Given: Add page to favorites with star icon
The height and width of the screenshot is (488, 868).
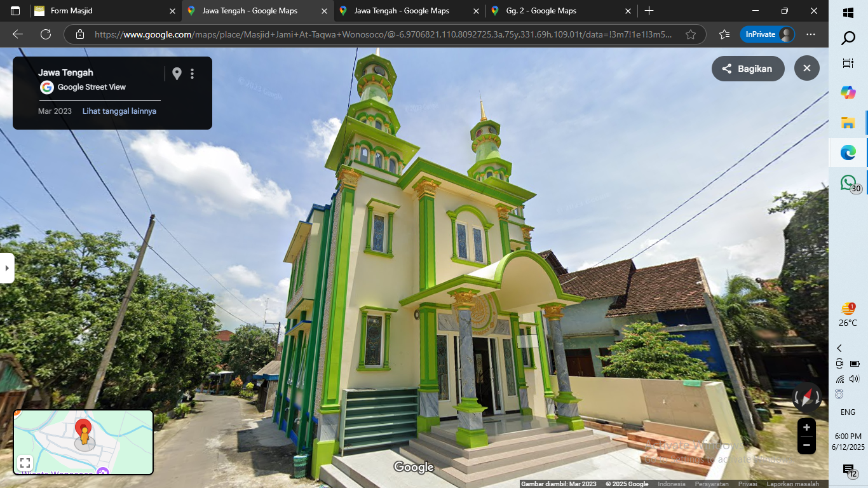Looking at the screenshot, I should click(691, 34).
